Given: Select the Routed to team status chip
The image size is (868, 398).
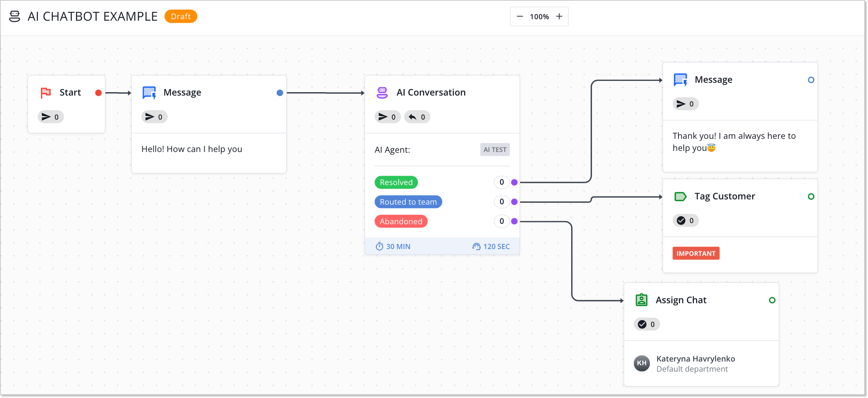Looking at the screenshot, I should point(408,202).
